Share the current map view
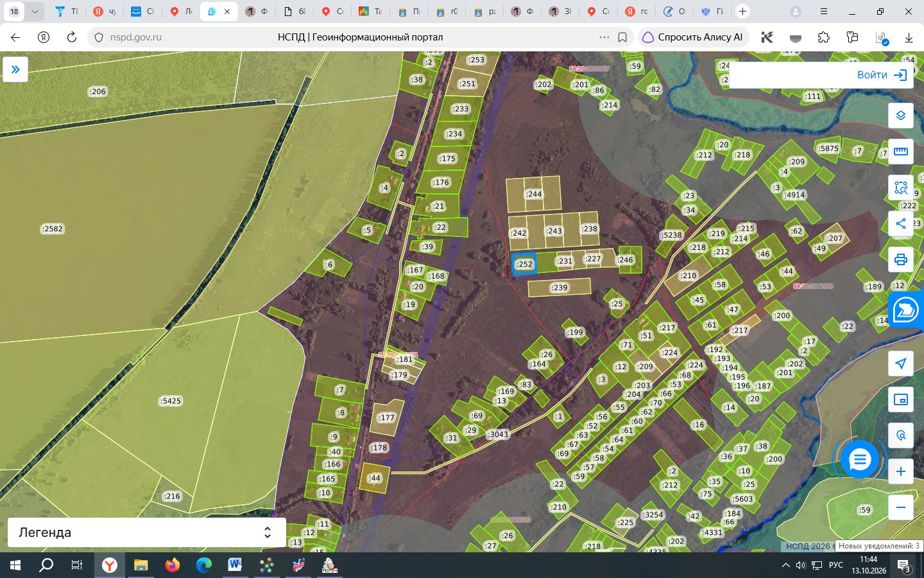 click(901, 223)
